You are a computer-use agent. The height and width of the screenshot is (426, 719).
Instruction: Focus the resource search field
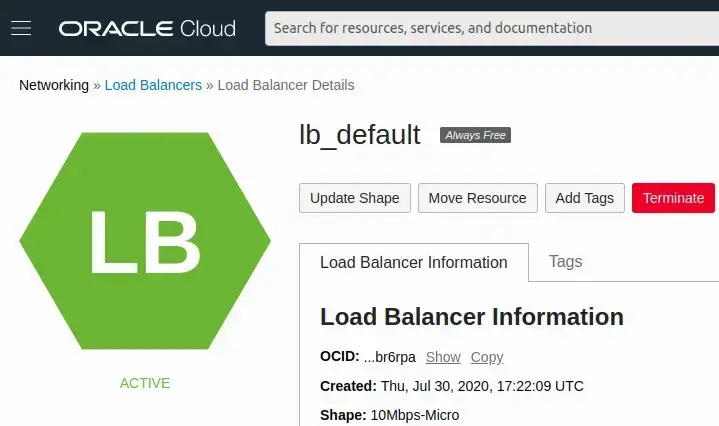(490, 28)
